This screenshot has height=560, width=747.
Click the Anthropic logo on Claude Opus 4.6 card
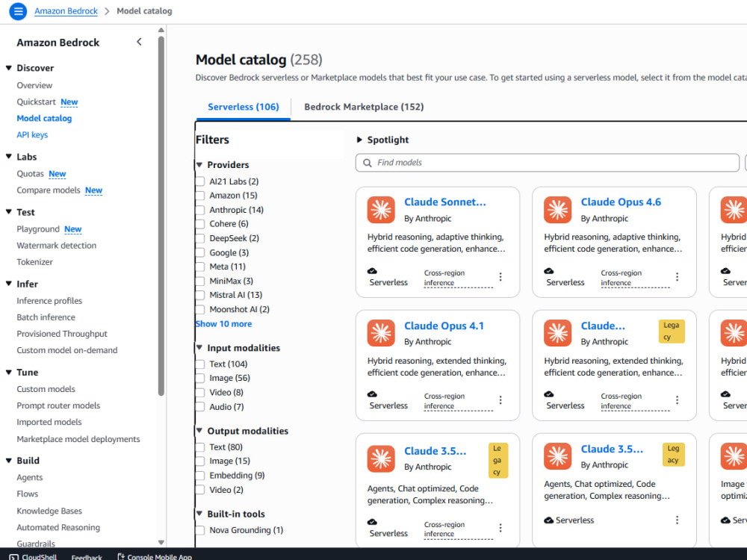point(557,210)
